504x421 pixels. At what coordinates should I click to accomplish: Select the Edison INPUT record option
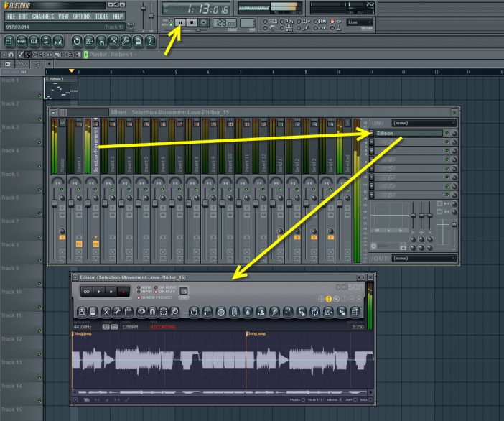pyautogui.click(x=144, y=292)
